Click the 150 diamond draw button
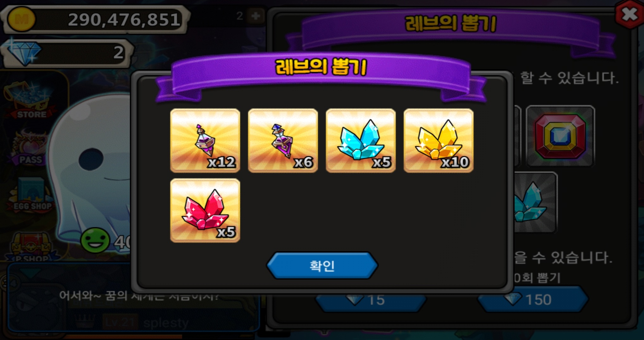This screenshot has height=340, width=644. point(533,300)
